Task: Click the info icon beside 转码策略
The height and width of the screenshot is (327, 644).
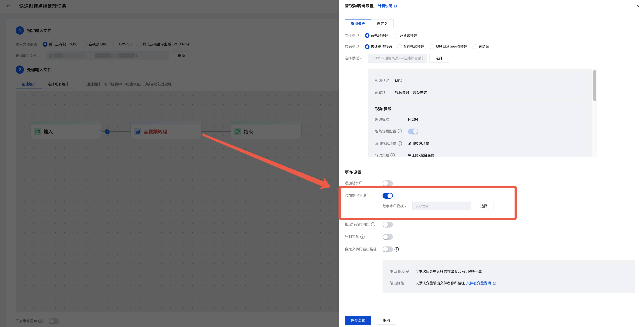Action: (392, 155)
